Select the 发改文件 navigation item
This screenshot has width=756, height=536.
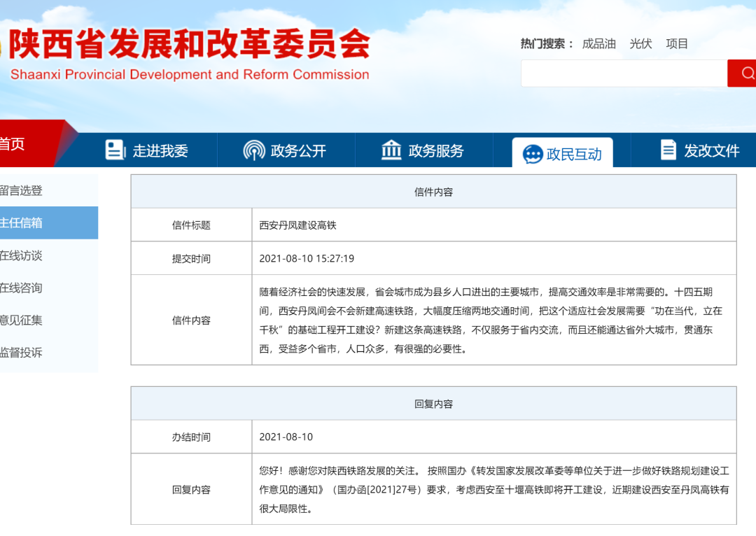tap(711, 150)
